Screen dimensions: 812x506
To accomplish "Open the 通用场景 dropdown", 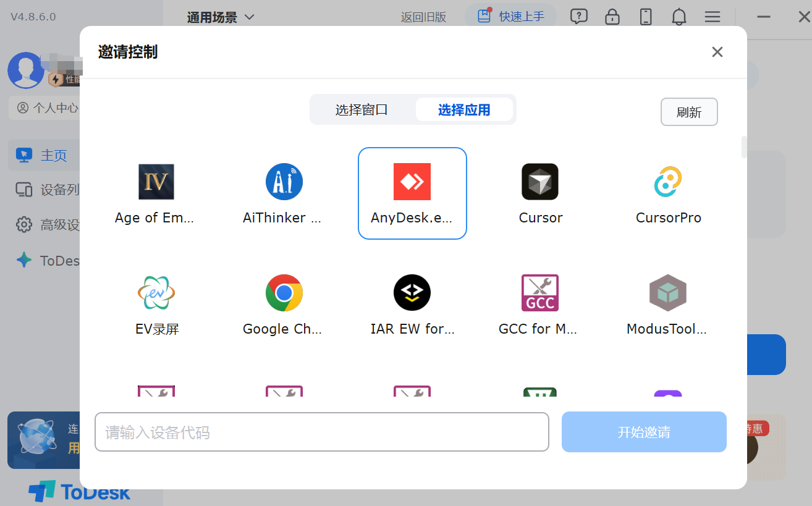I will pyautogui.click(x=221, y=17).
